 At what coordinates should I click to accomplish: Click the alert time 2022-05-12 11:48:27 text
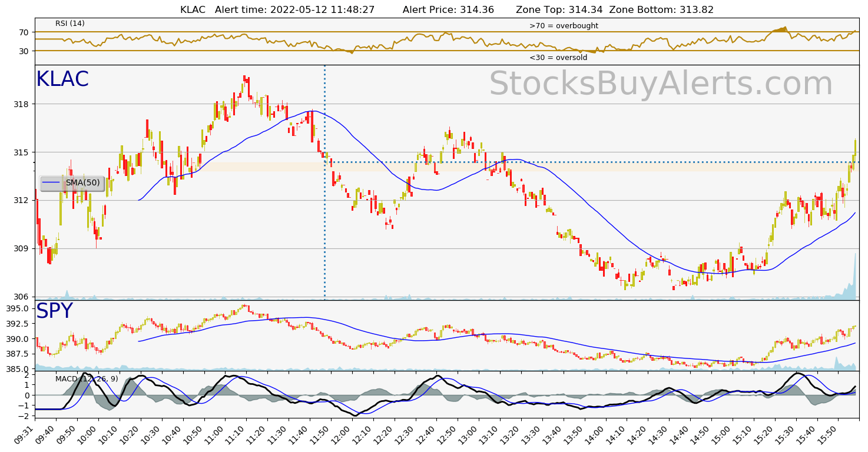point(296,10)
